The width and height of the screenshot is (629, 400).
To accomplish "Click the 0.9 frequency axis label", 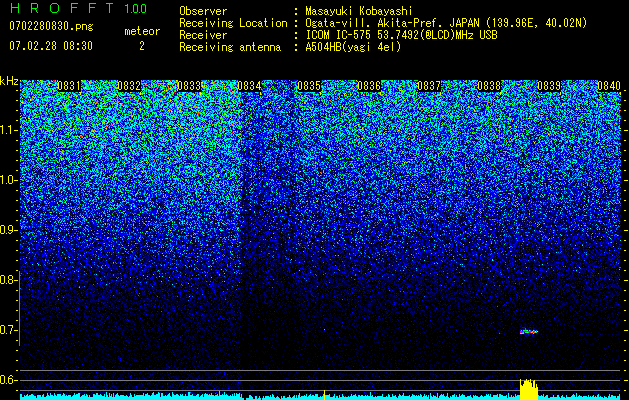I will point(8,231).
